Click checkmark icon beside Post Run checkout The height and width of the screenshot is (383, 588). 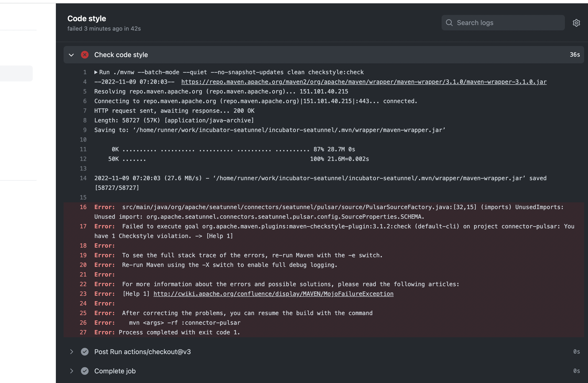coord(85,352)
